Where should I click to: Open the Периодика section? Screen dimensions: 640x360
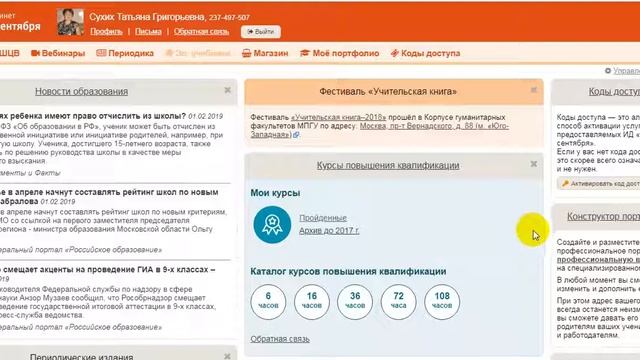coord(125,53)
